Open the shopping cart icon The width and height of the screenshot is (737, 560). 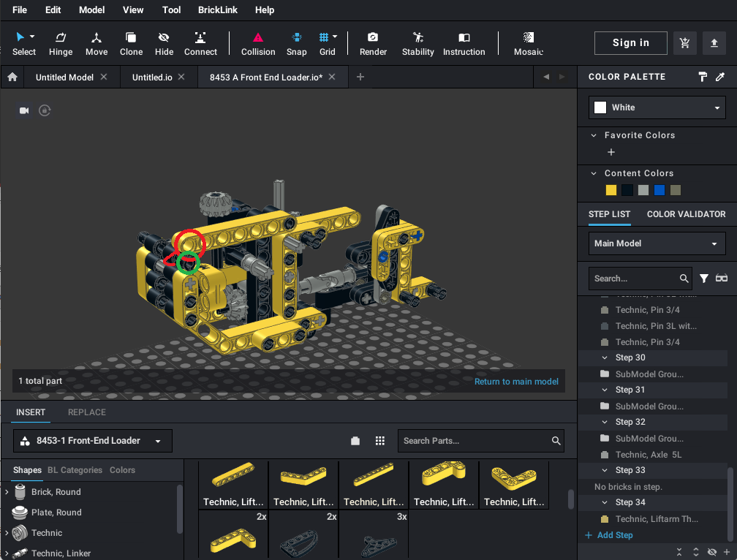click(685, 43)
